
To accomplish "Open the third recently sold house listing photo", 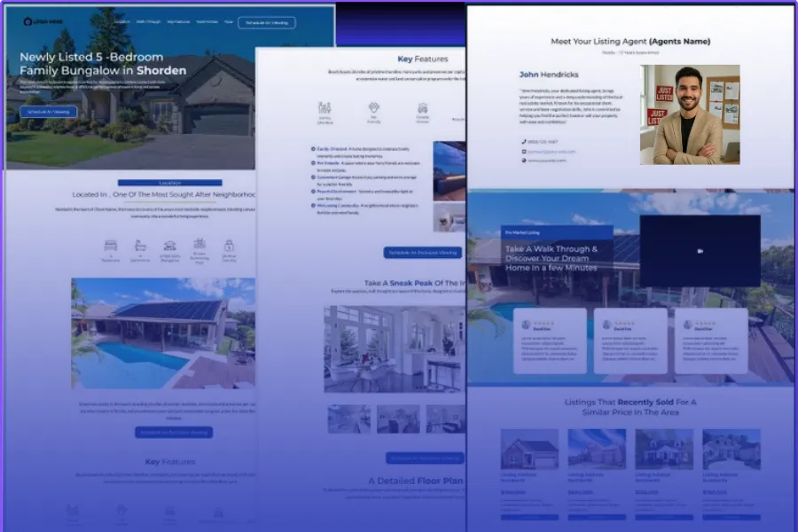I will click(663, 449).
